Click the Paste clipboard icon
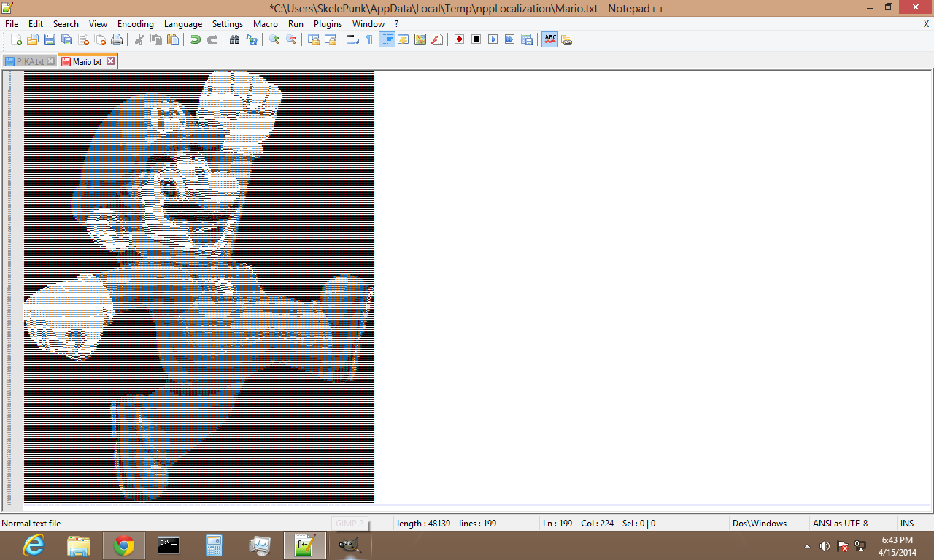The image size is (934, 560). (x=172, y=39)
